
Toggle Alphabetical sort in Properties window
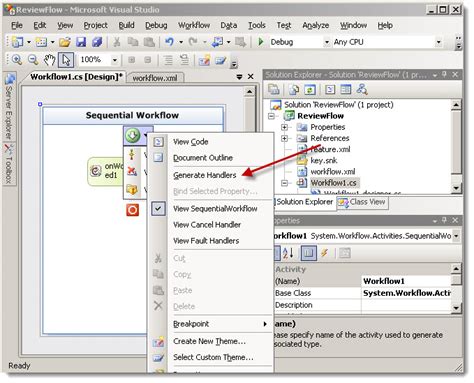pyautogui.click(x=288, y=254)
